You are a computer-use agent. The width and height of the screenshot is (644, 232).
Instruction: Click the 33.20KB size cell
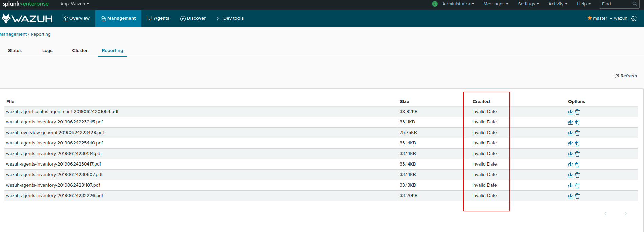[409, 196]
